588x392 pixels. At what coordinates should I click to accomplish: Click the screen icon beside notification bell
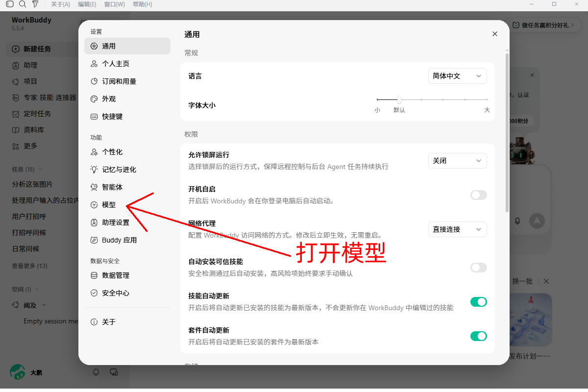[114, 372]
